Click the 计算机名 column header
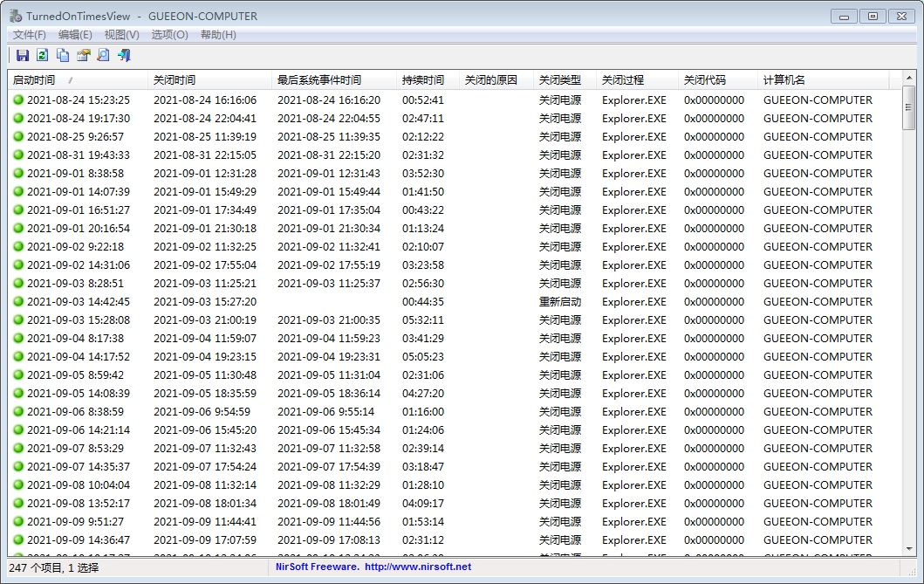The height and width of the screenshot is (584, 924). tap(784, 80)
